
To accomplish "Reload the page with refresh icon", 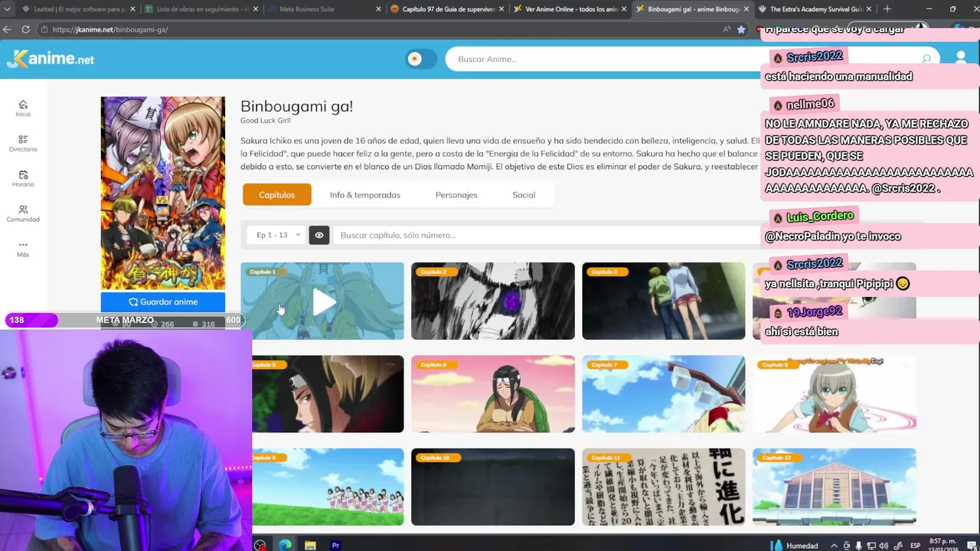I will [x=25, y=29].
